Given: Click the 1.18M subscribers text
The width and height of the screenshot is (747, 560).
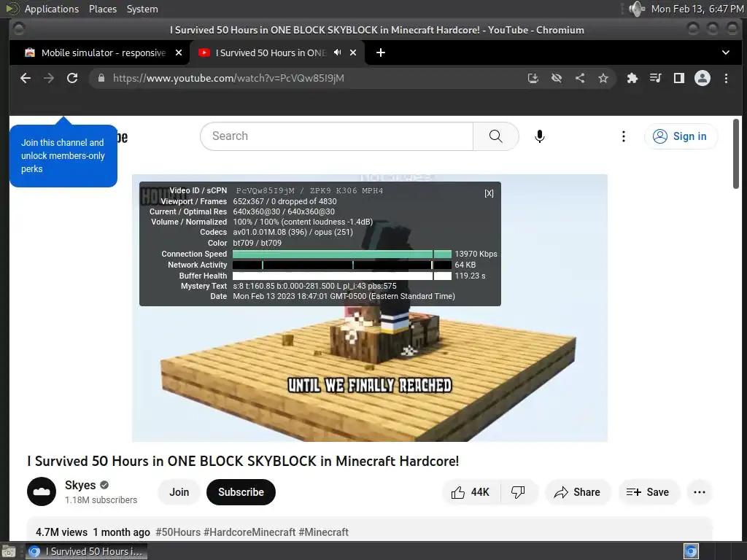Looking at the screenshot, I should pos(101,499).
